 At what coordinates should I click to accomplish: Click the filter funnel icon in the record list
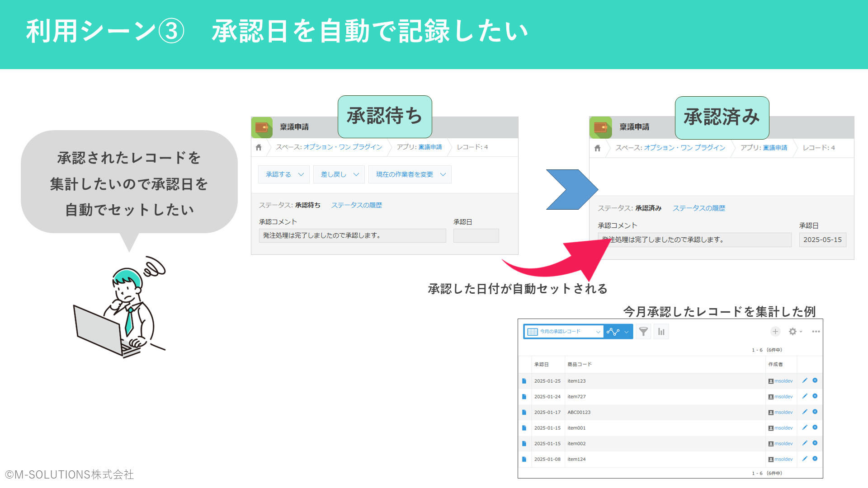[643, 332]
